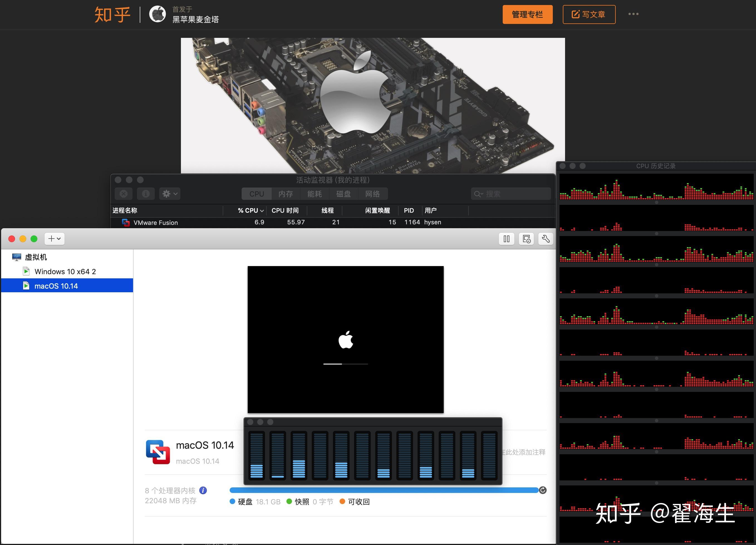756x545 pixels.
Task: Pause the virtual machine with toolbar button
Action: pos(506,239)
